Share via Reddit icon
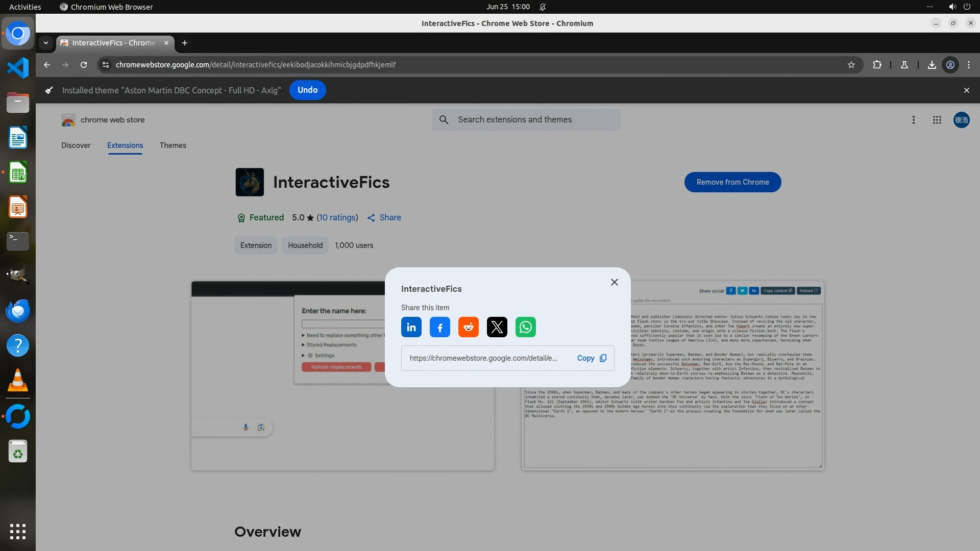The height and width of the screenshot is (551, 980). point(468,327)
